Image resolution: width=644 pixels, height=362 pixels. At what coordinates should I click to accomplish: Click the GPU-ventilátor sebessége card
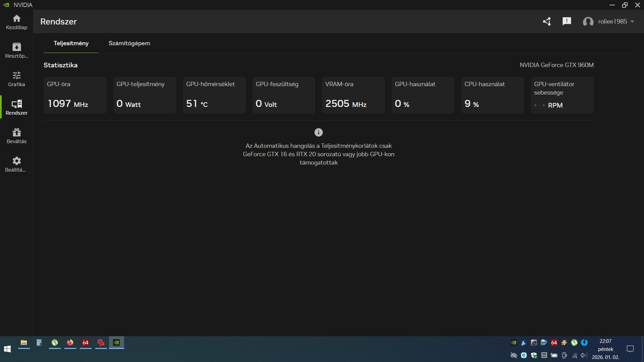point(562,95)
